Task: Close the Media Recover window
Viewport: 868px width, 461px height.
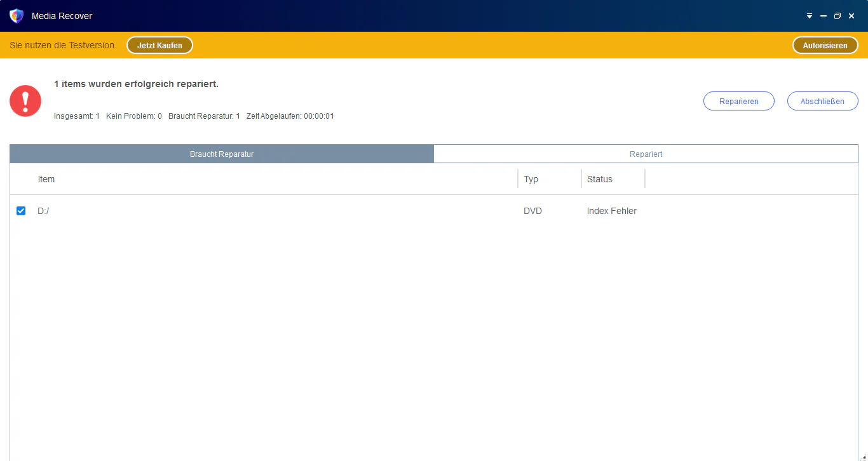Action: (x=851, y=16)
